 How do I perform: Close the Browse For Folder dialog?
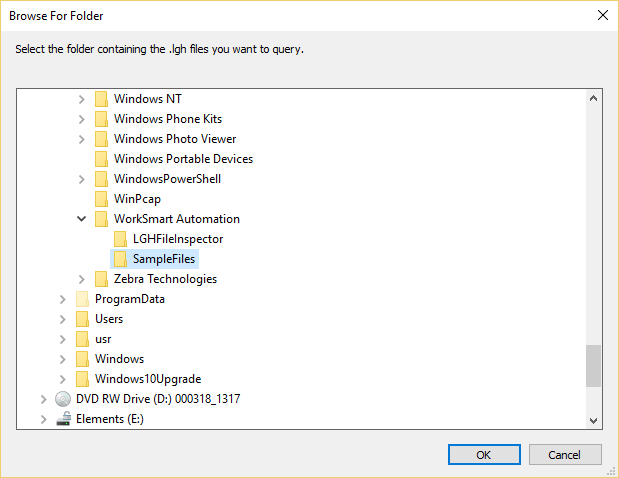[x=602, y=15]
